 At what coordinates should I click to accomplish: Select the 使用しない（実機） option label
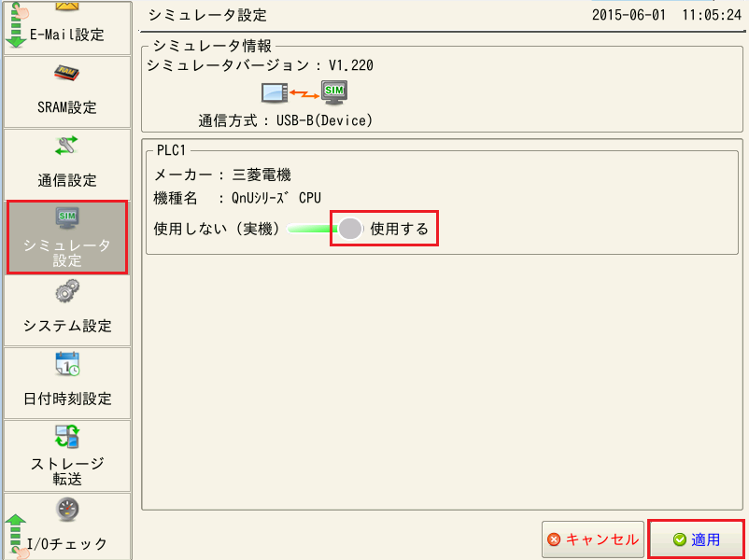[x=217, y=229]
